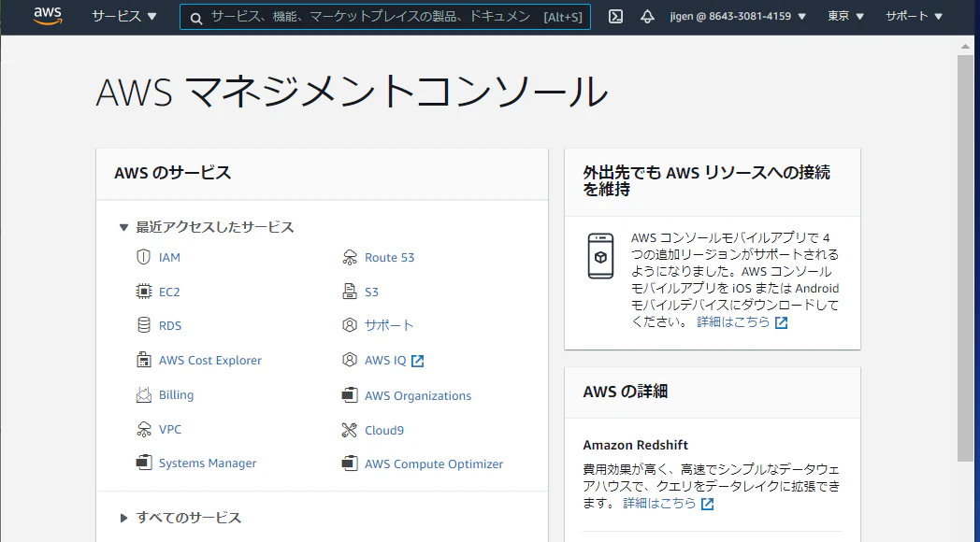
Task: Click the Billing envelope icon
Action: coord(144,394)
